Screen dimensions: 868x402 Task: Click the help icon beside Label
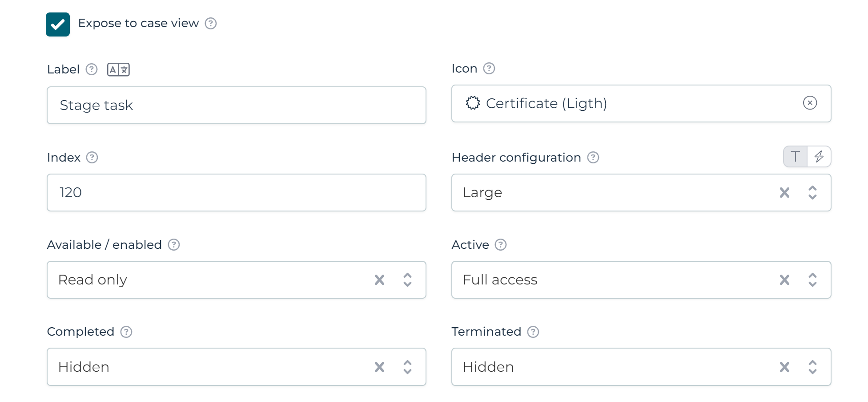click(x=92, y=69)
